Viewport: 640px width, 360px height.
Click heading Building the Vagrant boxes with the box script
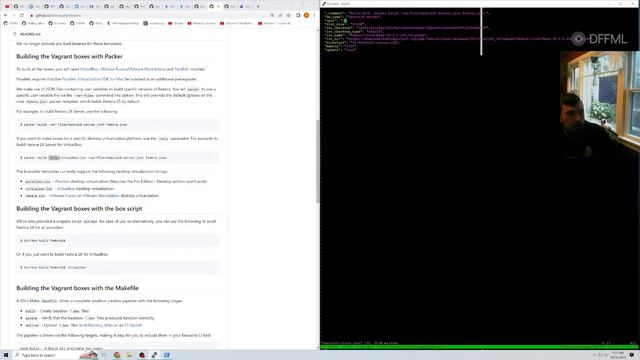79,209
